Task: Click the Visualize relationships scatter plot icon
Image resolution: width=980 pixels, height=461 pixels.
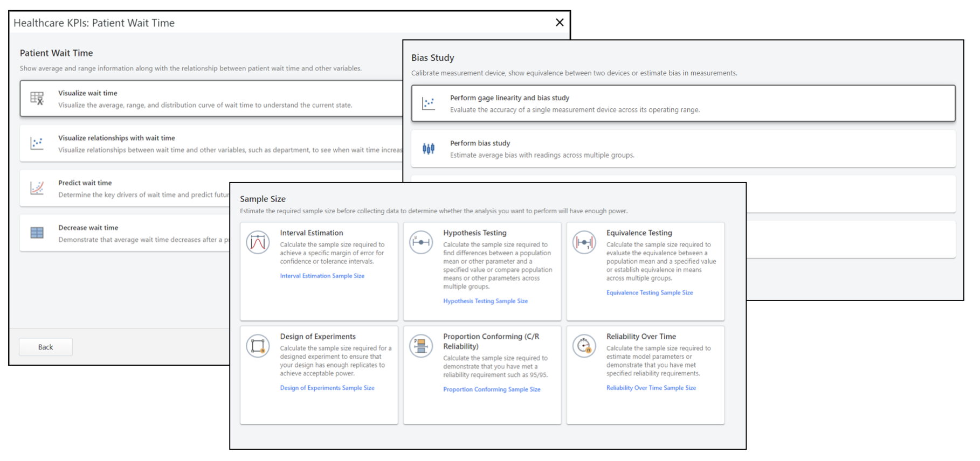Action: [37, 143]
